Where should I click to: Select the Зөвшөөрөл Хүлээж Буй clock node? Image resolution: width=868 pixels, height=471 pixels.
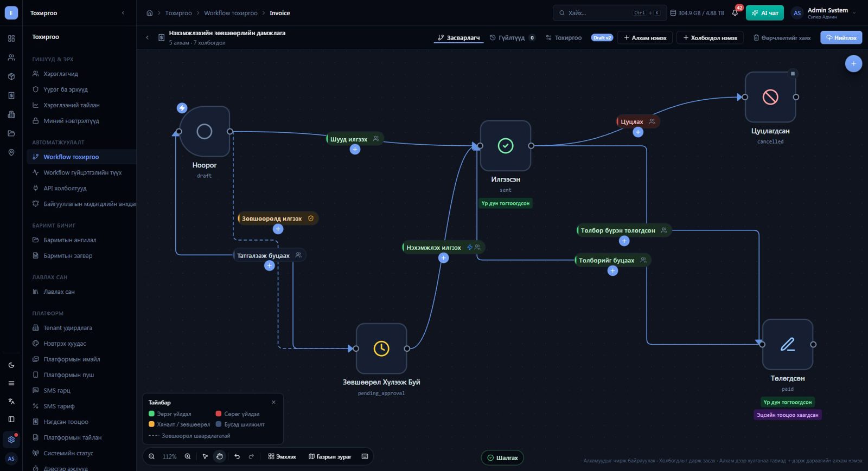tap(381, 349)
